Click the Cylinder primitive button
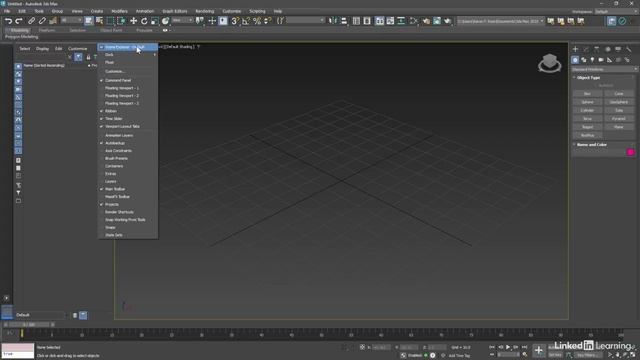 [x=587, y=110]
